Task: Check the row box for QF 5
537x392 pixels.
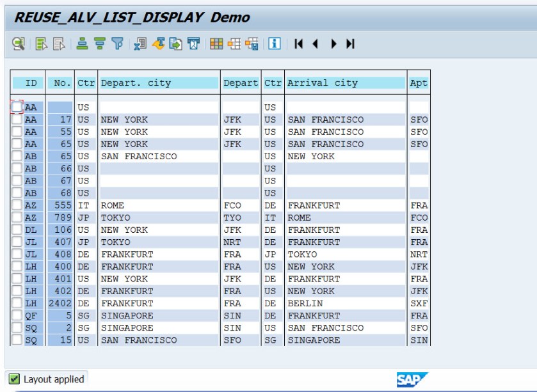Action: coord(17,315)
